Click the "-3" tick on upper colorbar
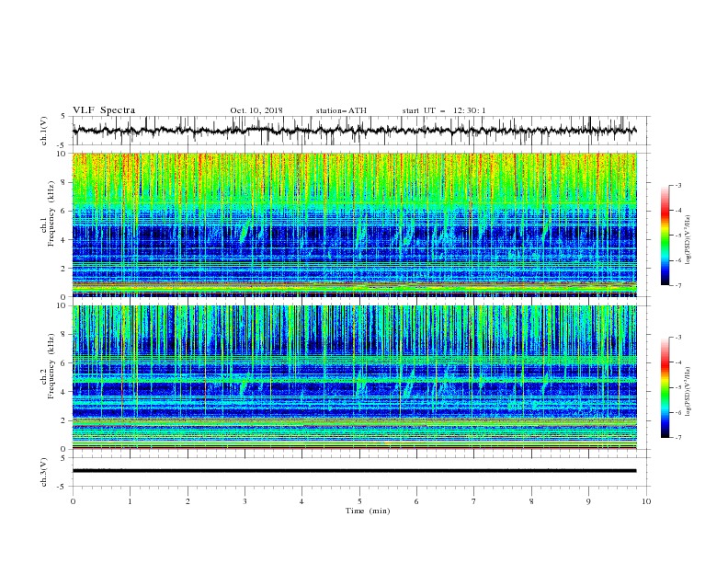728x563 pixels. coord(677,185)
